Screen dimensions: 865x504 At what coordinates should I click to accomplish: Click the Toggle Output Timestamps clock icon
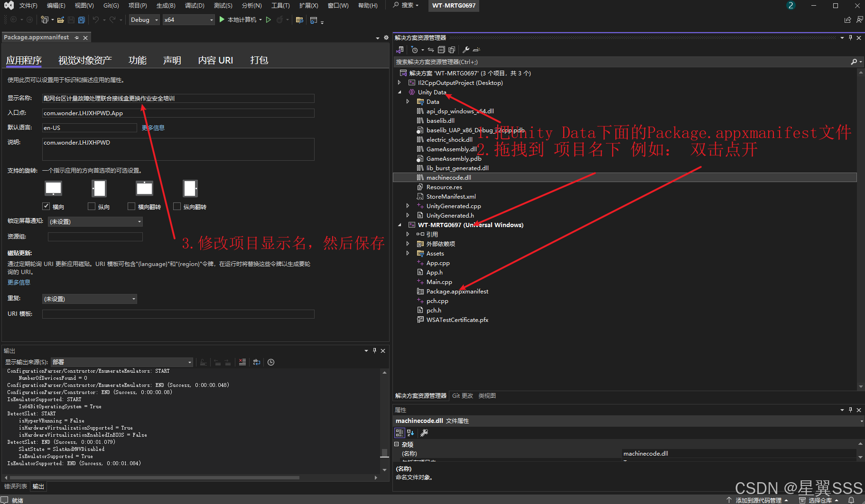click(271, 362)
